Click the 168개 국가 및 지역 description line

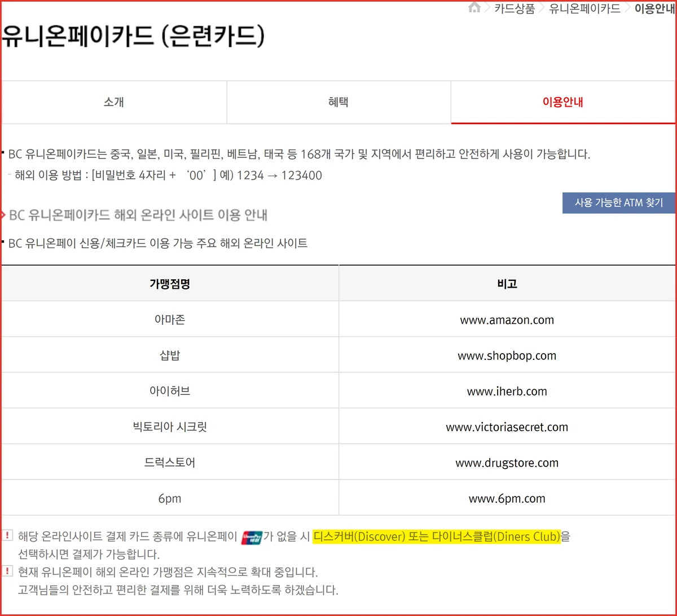(300, 154)
